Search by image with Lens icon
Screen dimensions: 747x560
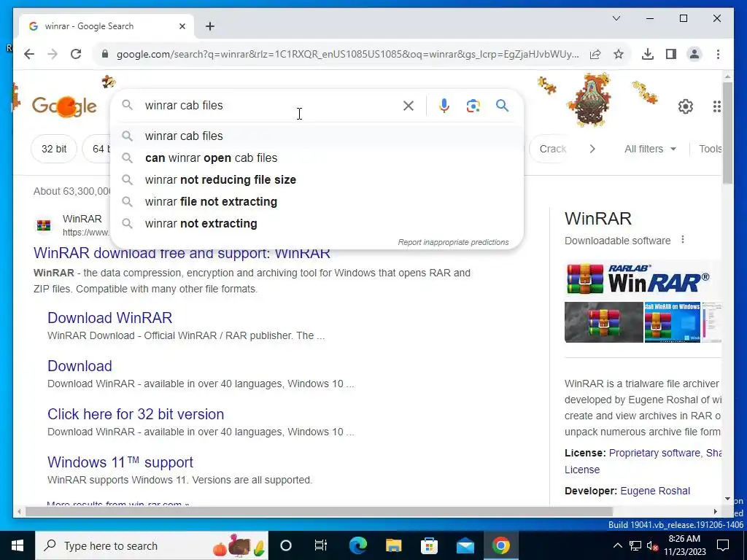click(473, 106)
